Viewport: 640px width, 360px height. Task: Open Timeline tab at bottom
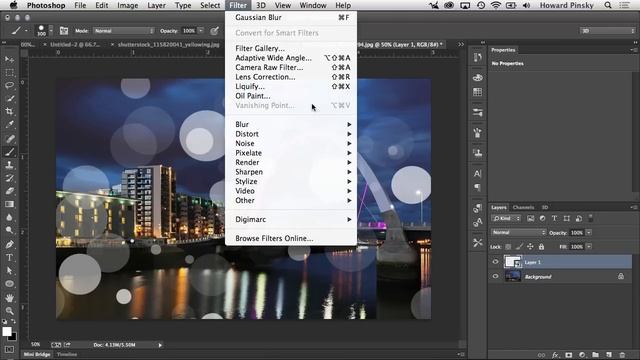point(67,354)
